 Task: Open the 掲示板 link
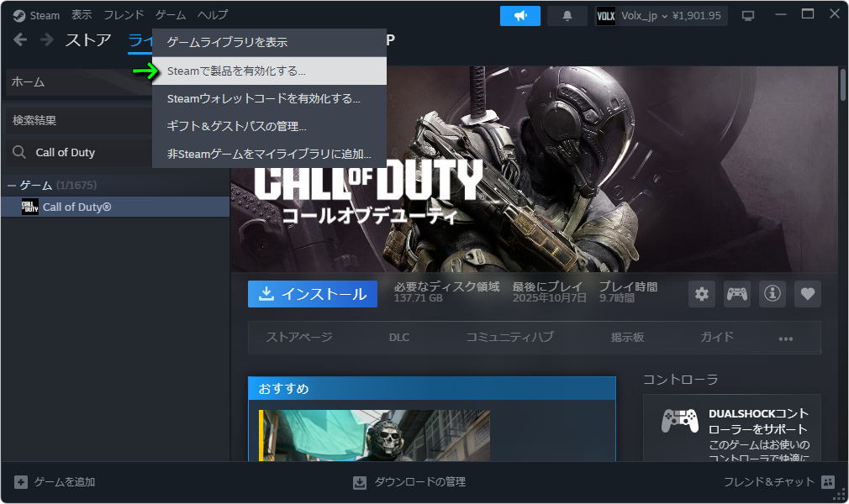tap(628, 338)
